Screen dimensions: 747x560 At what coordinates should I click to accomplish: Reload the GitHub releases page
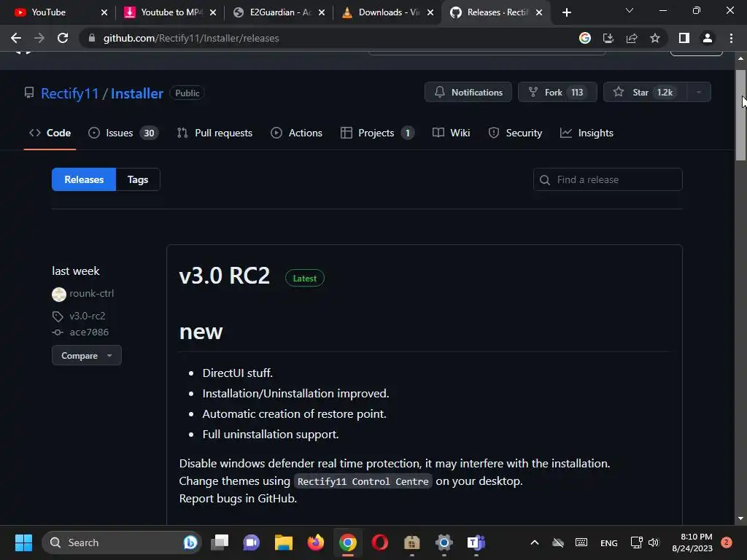pos(63,38)
